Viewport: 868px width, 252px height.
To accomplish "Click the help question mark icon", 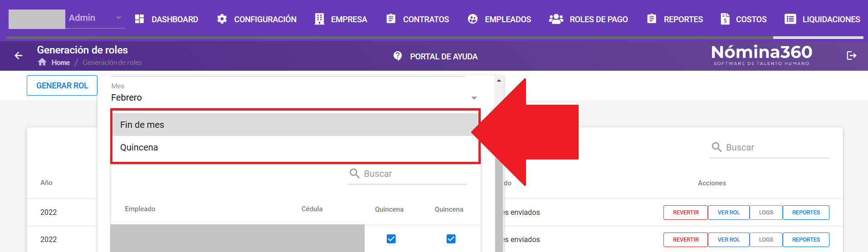I will [398, 56].
